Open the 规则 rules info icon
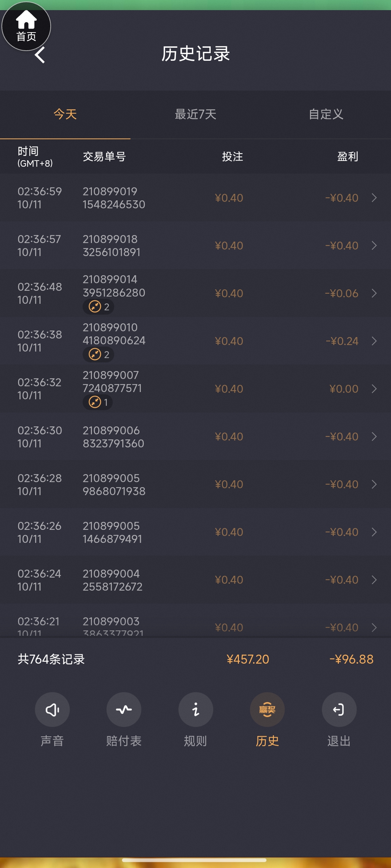 195,710
